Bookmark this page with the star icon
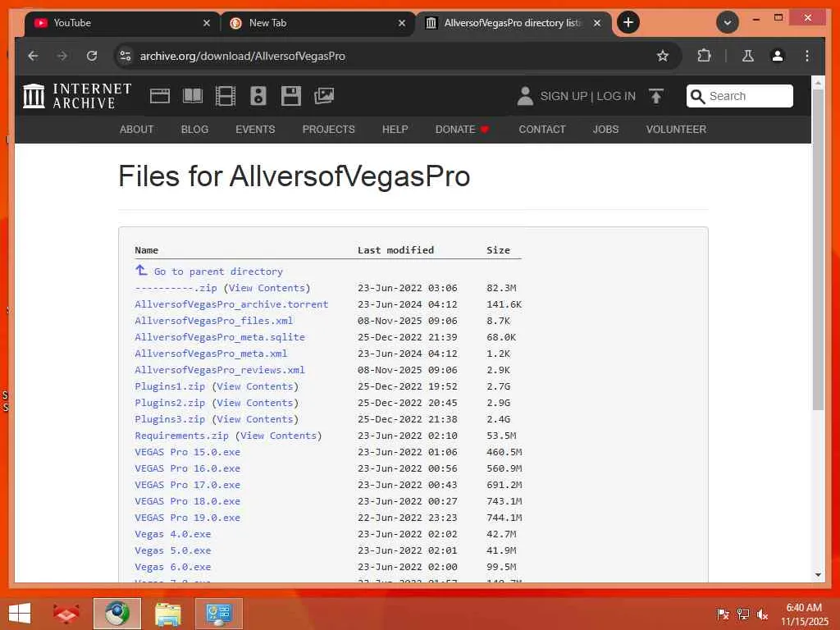 (x=663, y=56)
